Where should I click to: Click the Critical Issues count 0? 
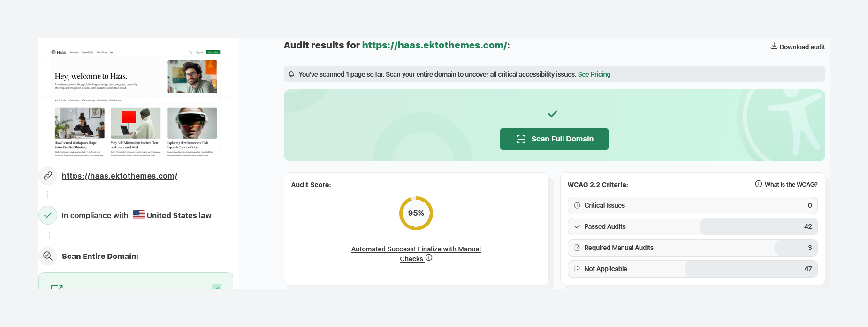[810, 205]
